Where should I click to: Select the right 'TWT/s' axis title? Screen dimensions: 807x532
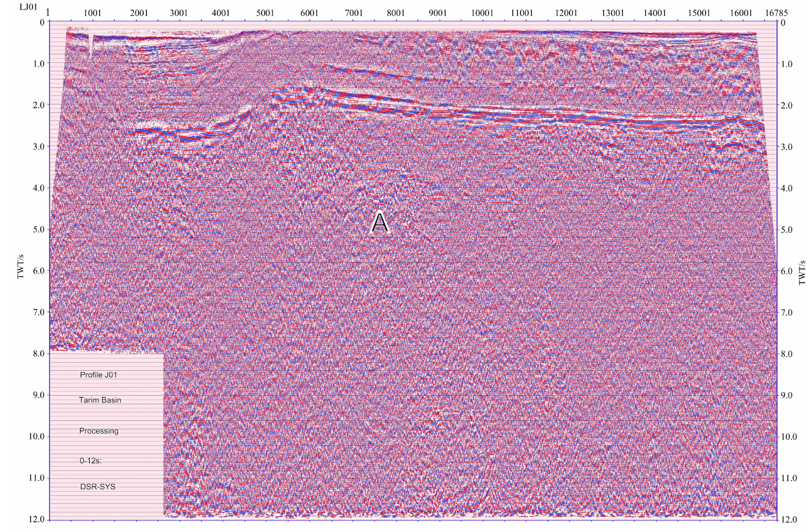tap(802, 274)
